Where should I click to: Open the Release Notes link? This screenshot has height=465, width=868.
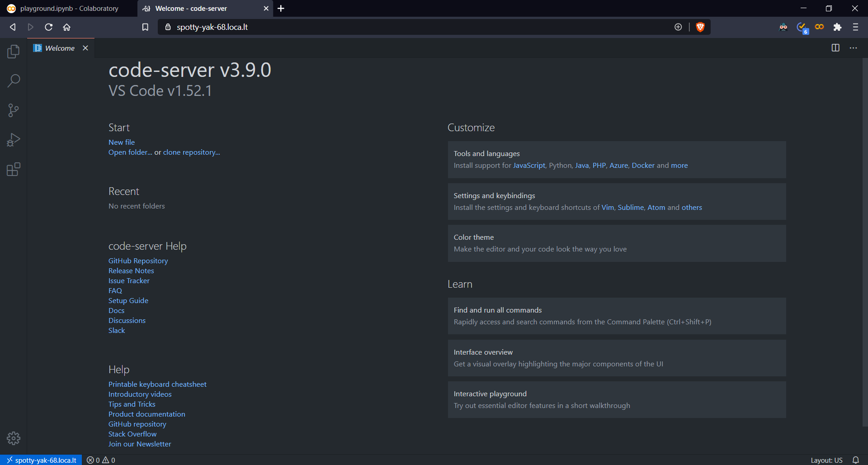pyautogui.click(x=131, y=270)
